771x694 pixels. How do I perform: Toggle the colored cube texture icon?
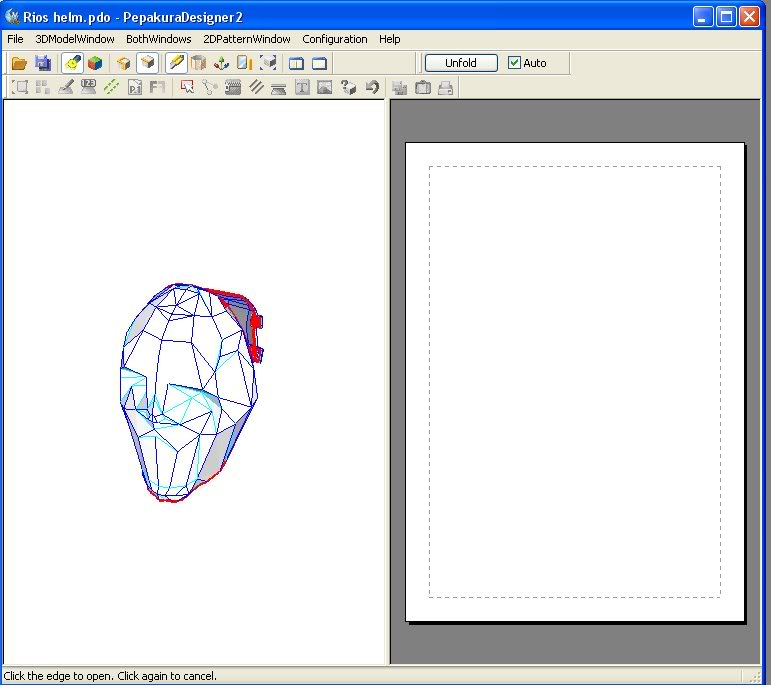[95, 63]
